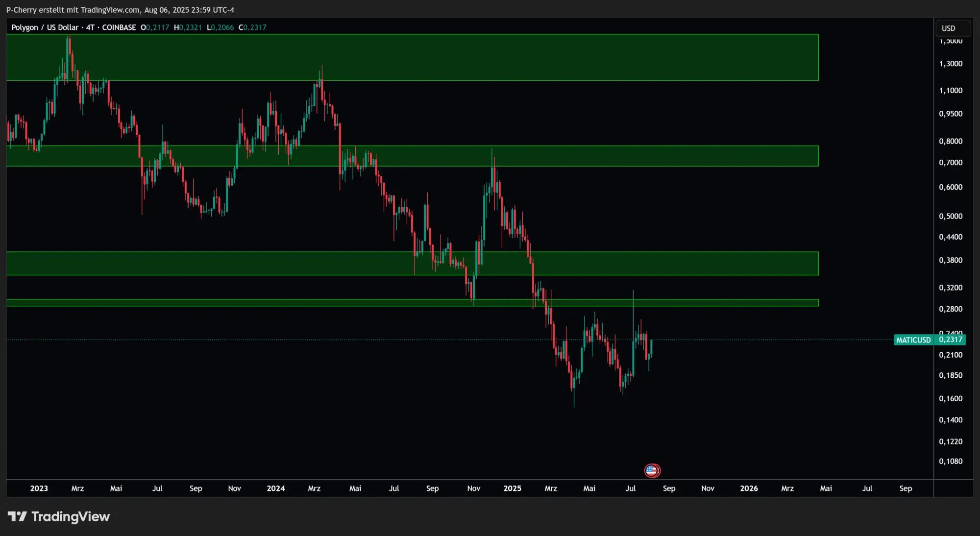Click the 0,2100 price axis label
The image size is (980, 536).
[x=951, y=355]
